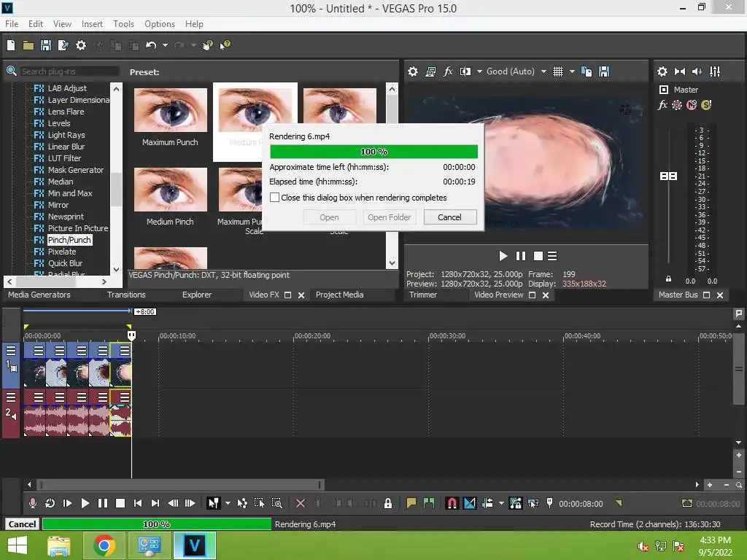Open the Options menu

[160, 24]
